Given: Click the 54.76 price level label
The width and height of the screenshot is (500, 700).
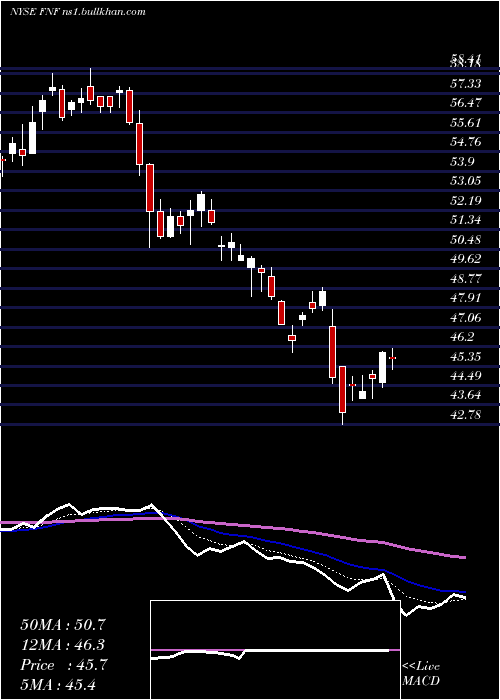Looking at the screenshot, I should click(466, 142).
